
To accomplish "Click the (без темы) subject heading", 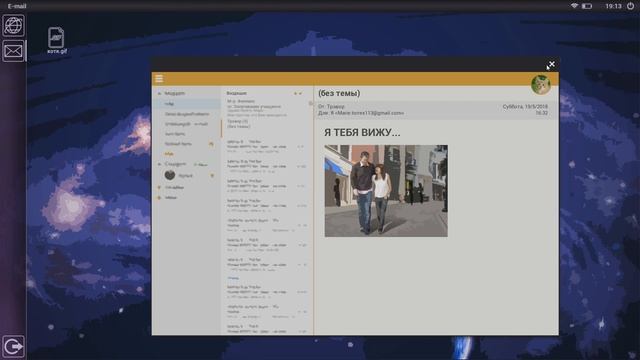I will point(339,93).
